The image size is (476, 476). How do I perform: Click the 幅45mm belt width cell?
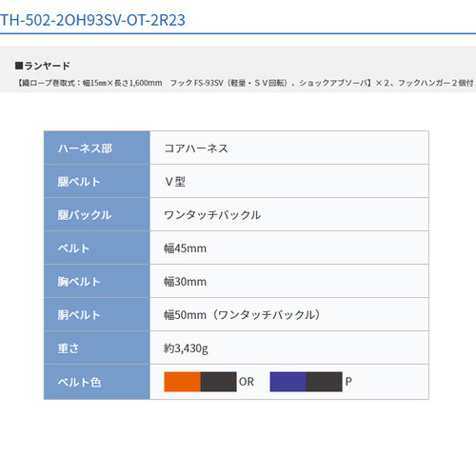point(289,248)
